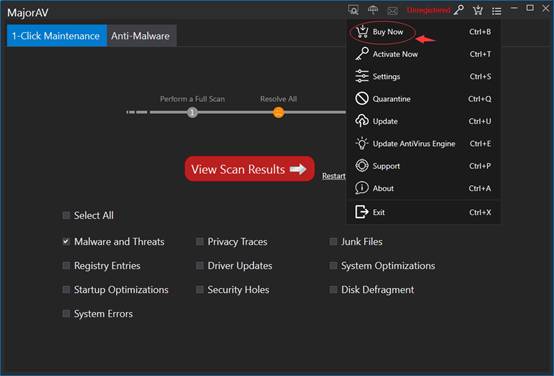
Task: Enable the Select All checkbox
Action: click(x=66, y=216)
